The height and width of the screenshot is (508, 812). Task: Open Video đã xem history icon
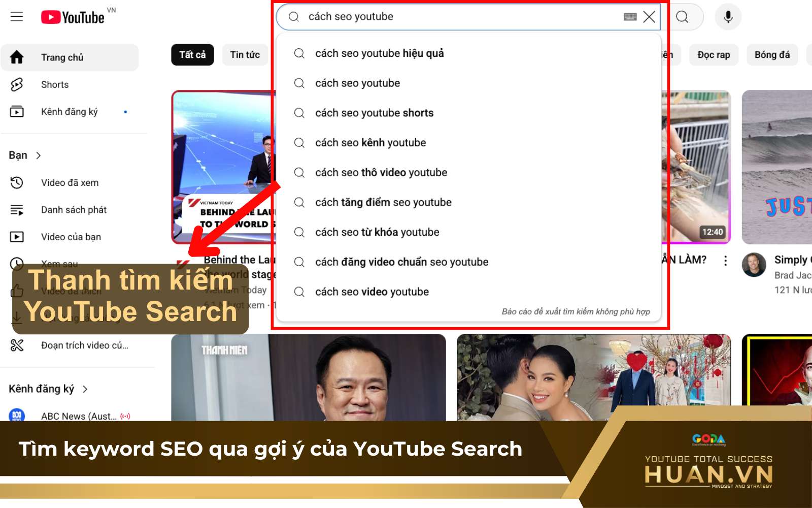[17, 182]
